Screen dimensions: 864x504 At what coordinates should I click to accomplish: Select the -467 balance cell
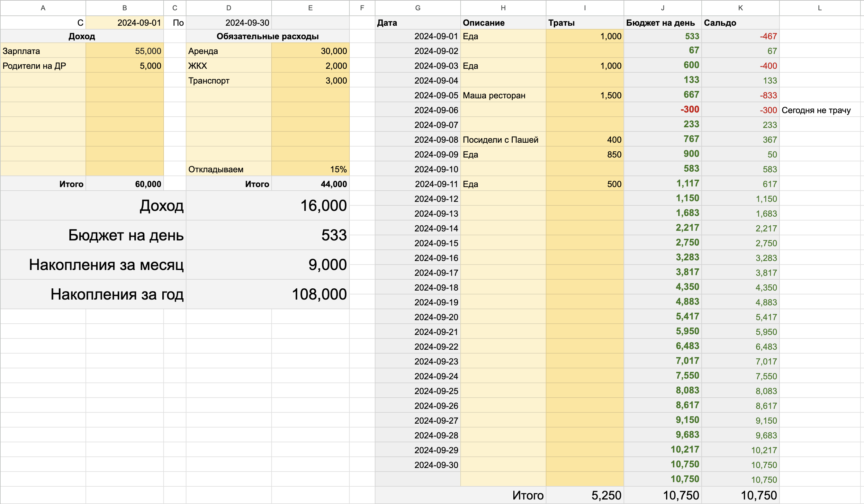[740, 36]
